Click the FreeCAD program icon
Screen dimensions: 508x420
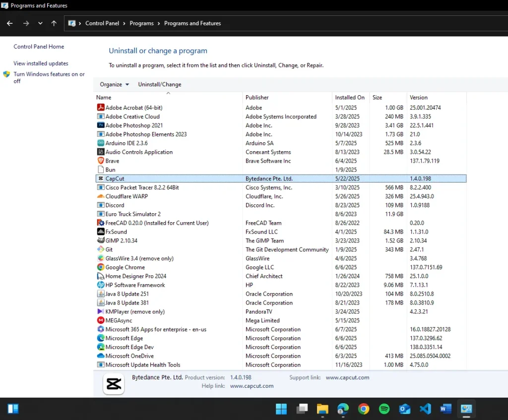click(101, 223)
